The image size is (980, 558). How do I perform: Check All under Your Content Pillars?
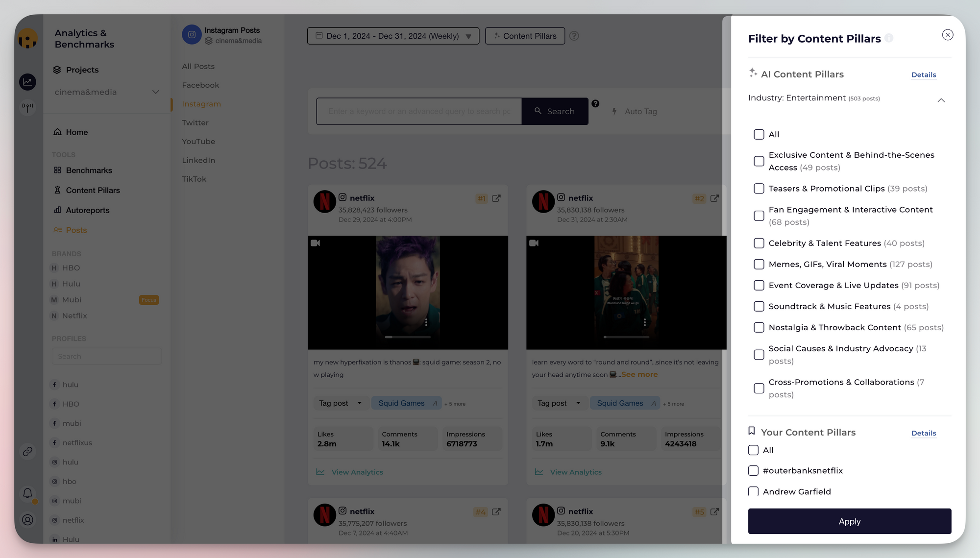click(753, 450)
